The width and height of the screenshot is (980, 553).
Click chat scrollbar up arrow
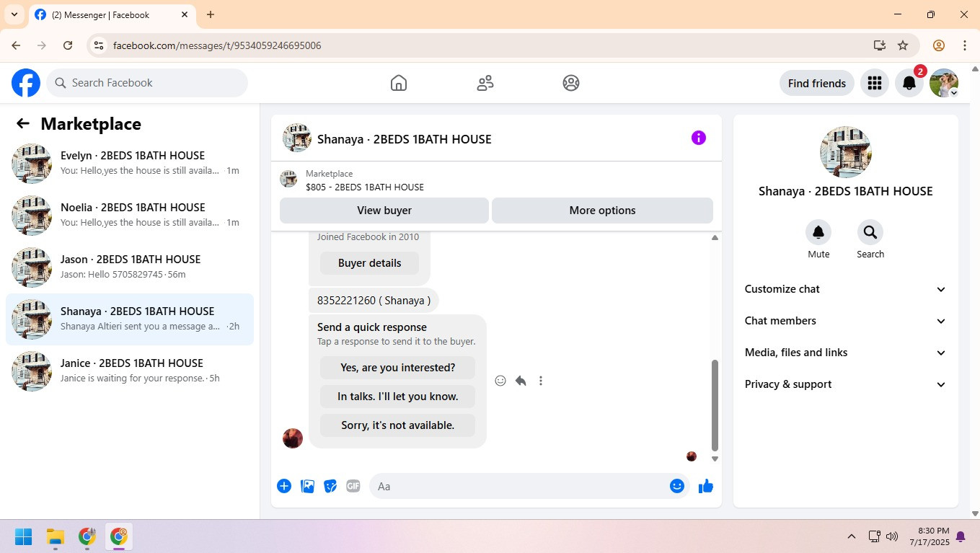coord(715,237)
